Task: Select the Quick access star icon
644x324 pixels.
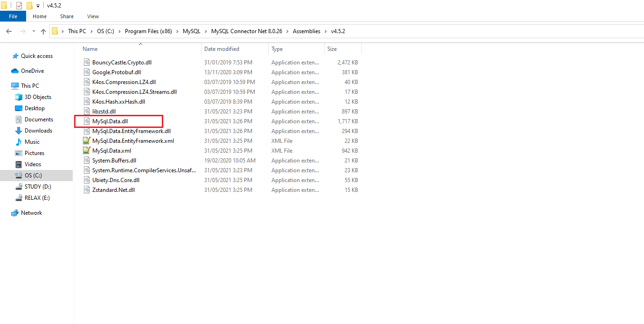Action: 15,56
